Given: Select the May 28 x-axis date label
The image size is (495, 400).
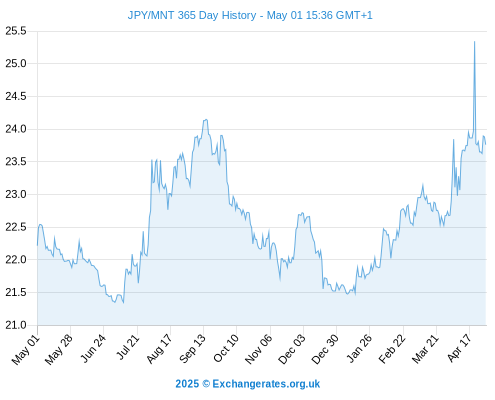Looking at the screenshot, I should (x=59, y=350).
